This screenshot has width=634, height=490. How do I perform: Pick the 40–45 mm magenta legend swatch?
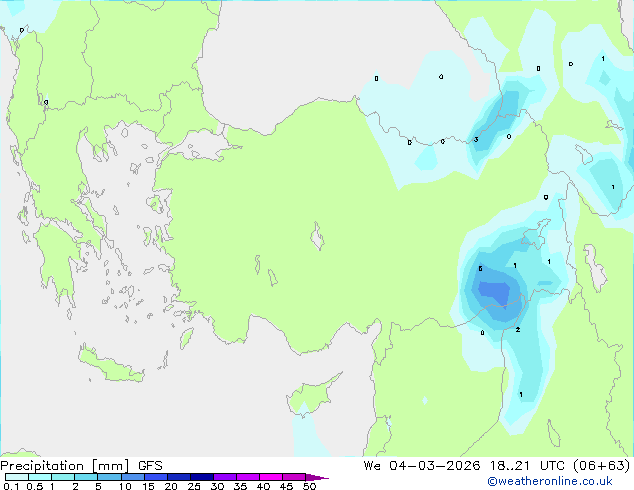271,477
